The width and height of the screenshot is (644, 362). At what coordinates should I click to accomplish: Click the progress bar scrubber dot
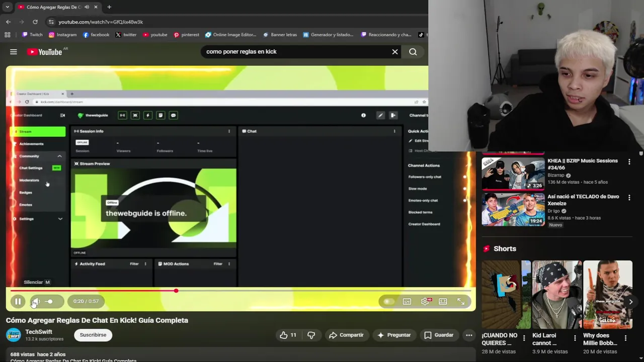point(176,291)
